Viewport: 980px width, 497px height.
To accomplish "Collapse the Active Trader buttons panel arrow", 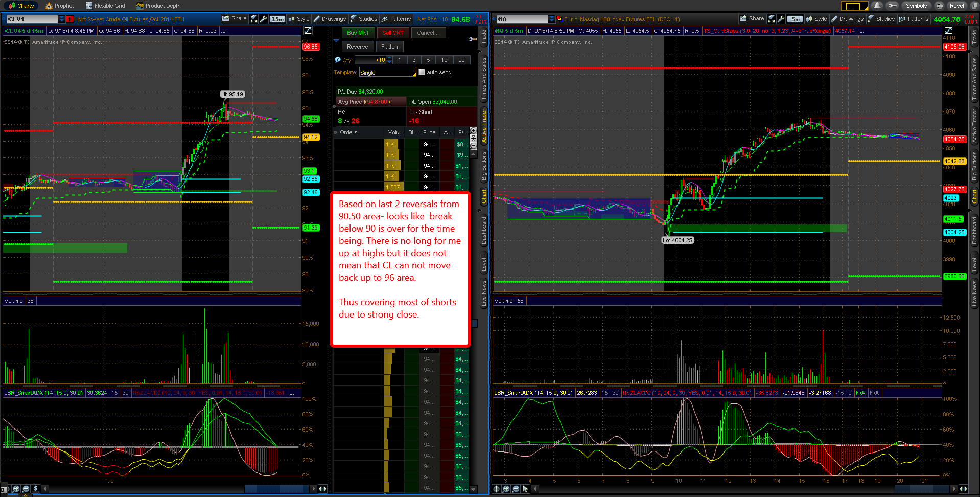I will (336, 41).
